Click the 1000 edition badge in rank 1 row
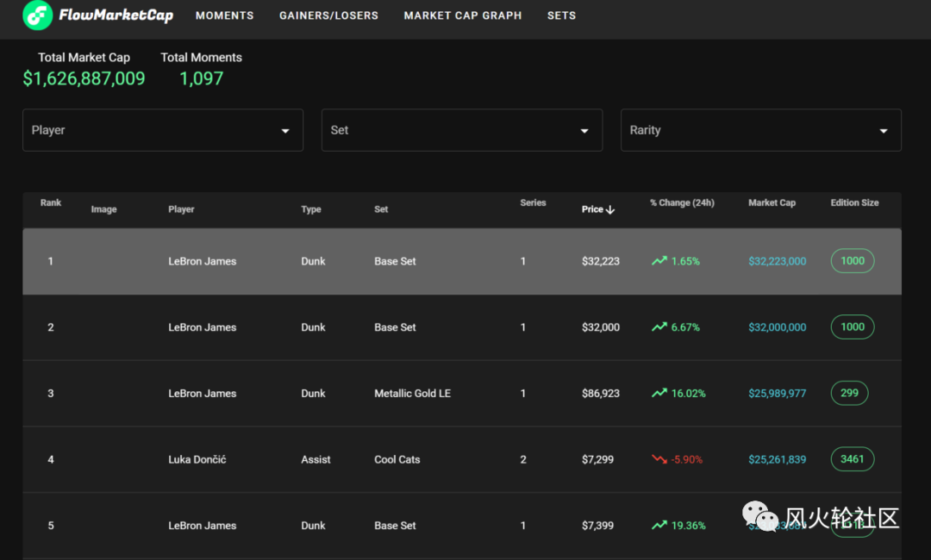The width and height of the screenshot is (931, 560). coord(853,261)
